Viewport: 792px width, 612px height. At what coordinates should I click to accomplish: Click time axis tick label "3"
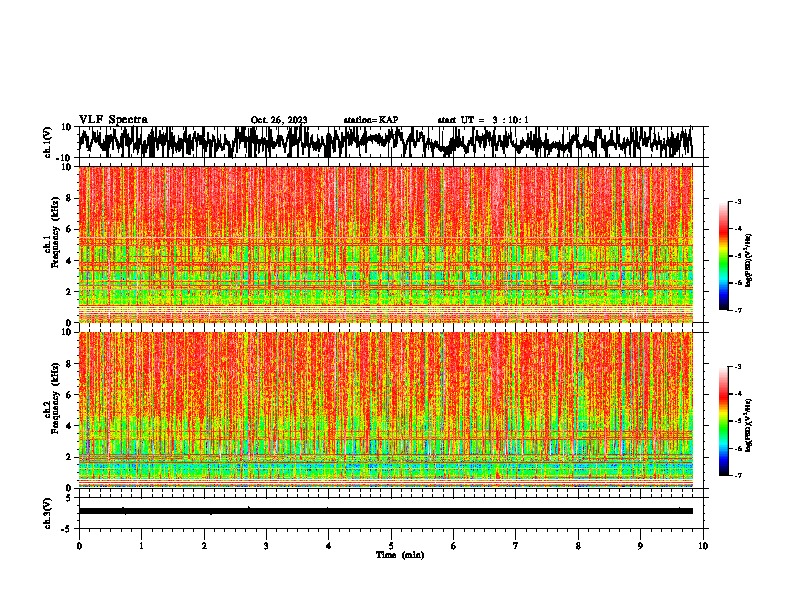click(266, 546)
